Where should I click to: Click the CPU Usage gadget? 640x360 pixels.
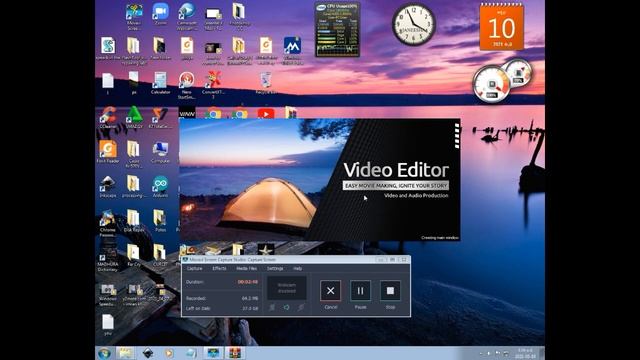point(338,30)
